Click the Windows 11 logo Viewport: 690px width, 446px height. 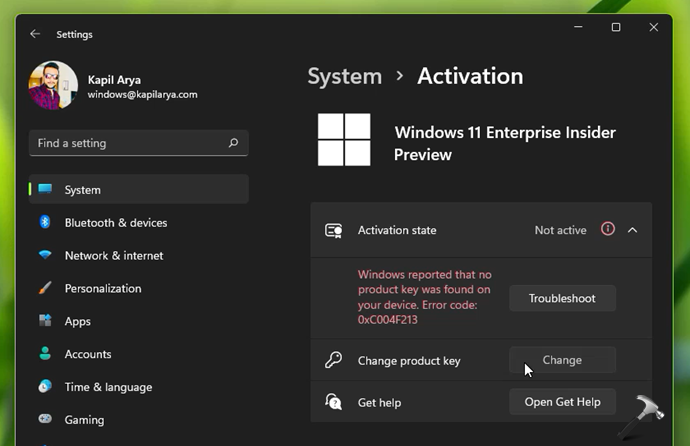344,139
